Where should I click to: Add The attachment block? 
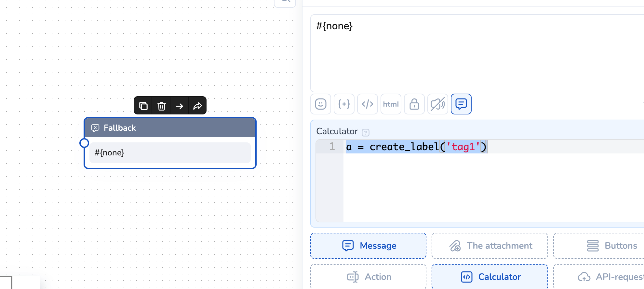(490, 246)
